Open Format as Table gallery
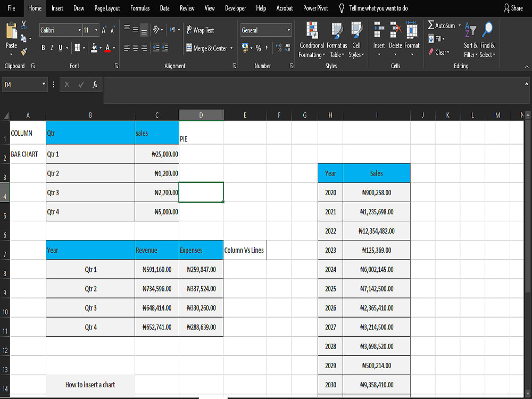The width and height of the screenshot is (532, 399). [x=337, y=40]
